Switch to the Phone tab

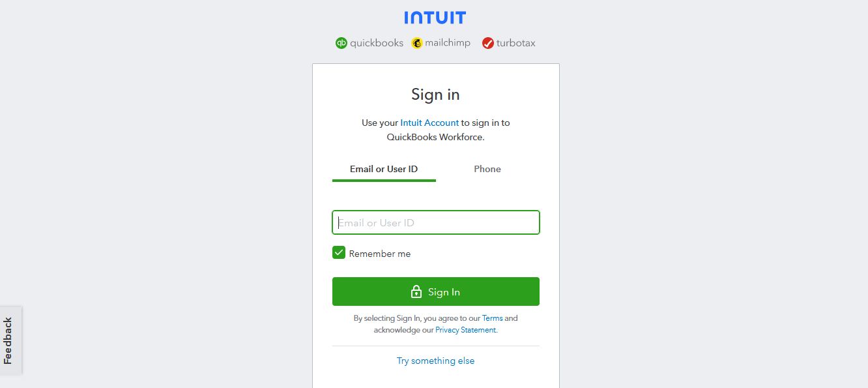coord(487,169)
